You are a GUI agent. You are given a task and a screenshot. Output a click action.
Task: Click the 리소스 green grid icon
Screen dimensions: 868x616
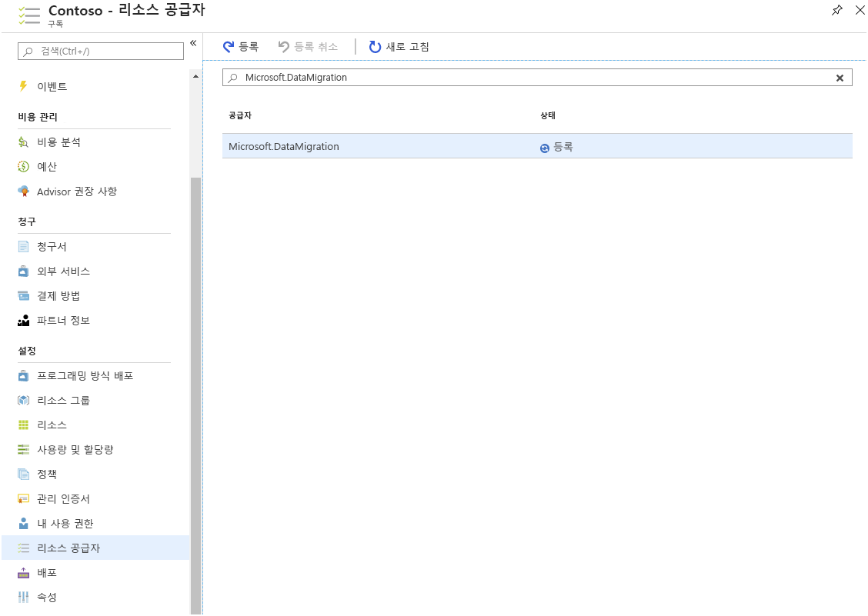click(x=23, y=425)
